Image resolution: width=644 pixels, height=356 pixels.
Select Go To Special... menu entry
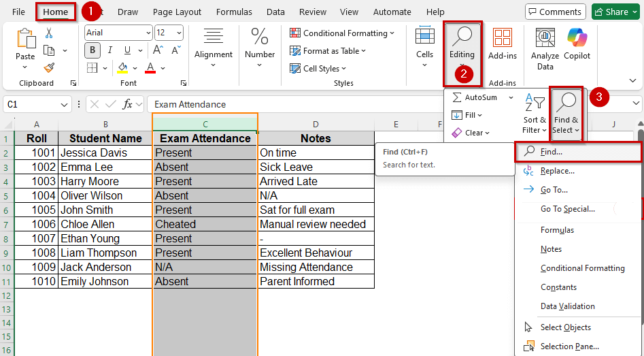point(567,209)
